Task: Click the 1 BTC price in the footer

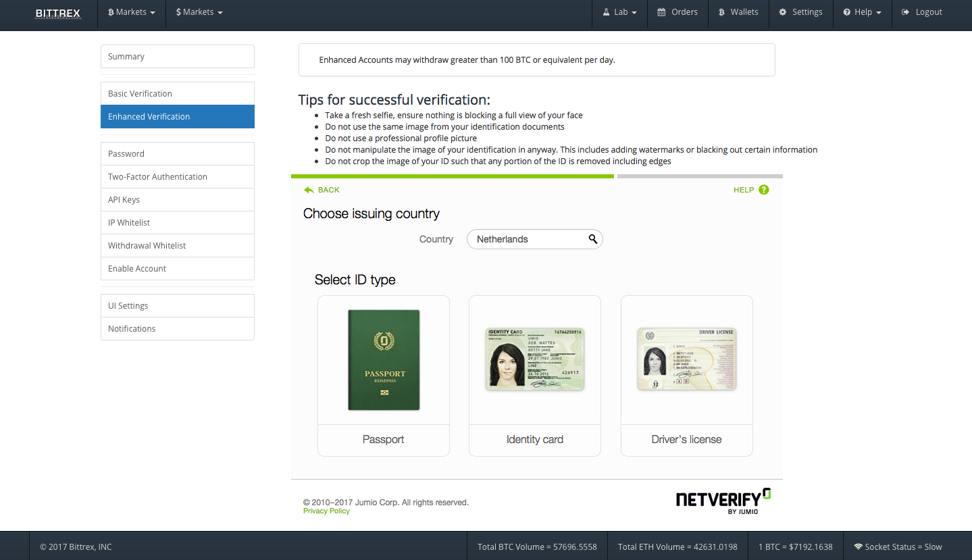Action: [796, 547]
